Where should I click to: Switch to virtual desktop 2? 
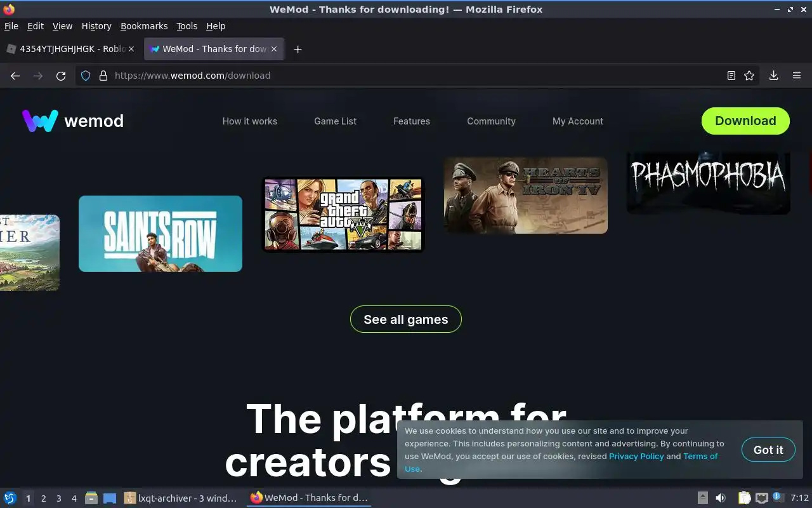43,498
